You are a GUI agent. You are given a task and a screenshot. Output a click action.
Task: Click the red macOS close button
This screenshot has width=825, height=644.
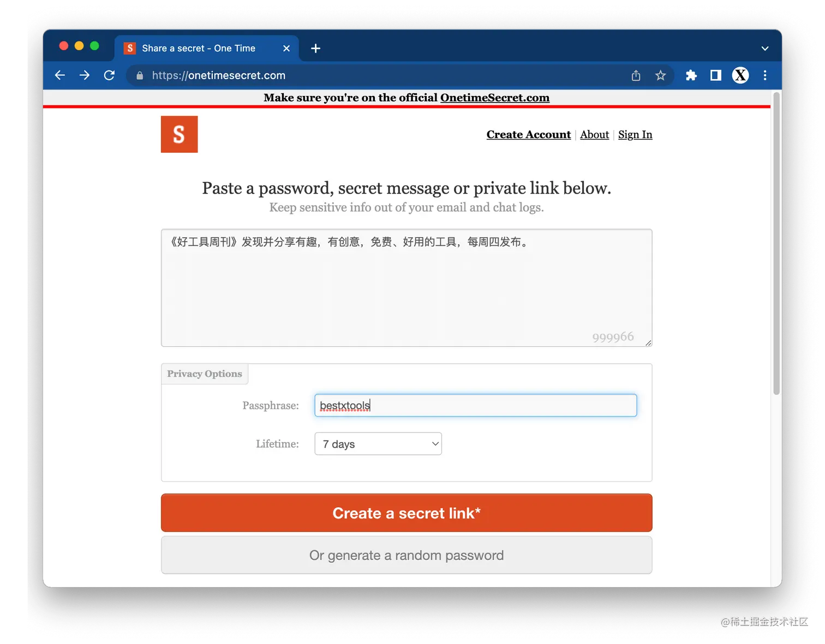click(64, 46)
